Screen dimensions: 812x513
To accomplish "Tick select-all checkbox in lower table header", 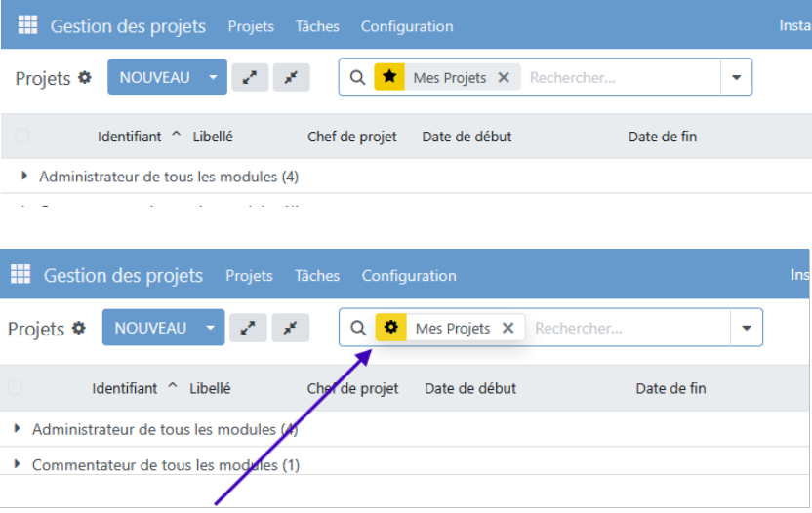I will tap(15, 388).
